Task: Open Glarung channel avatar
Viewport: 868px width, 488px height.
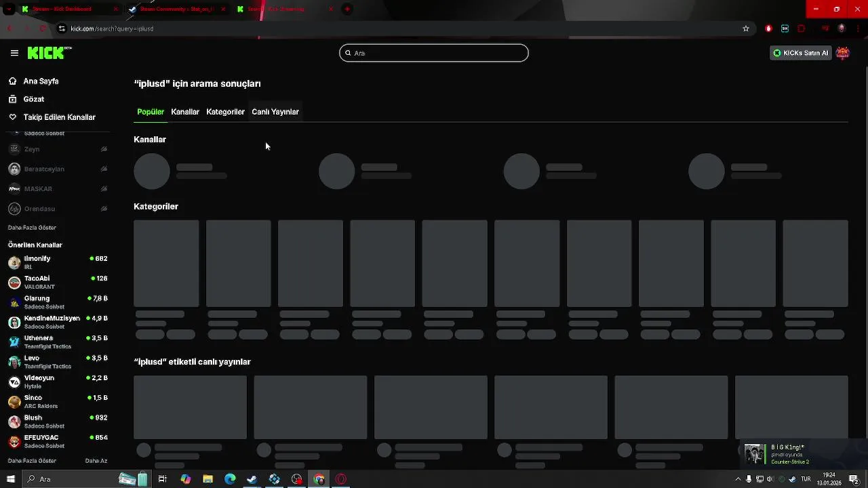Action: (x=14, y=302)
